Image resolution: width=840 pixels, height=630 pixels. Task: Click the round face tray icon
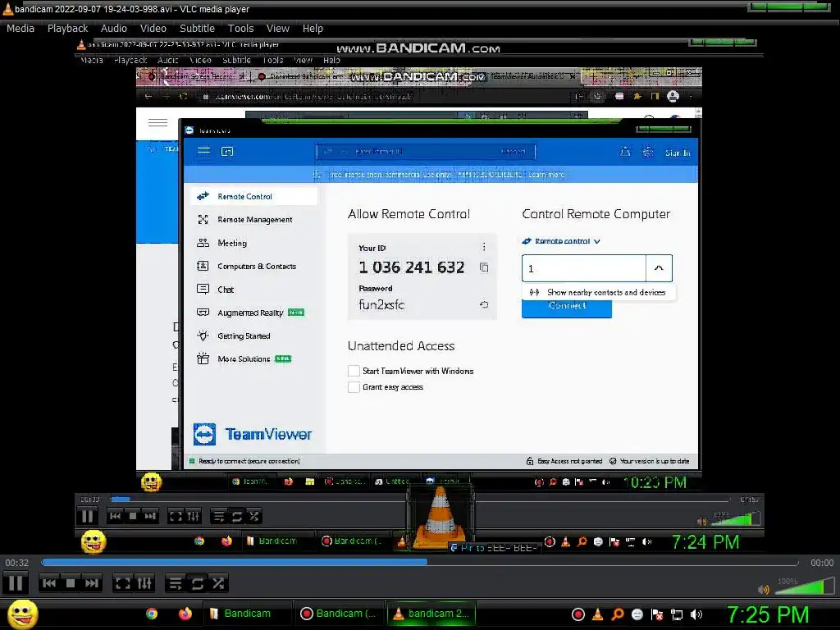click(637, 614)
